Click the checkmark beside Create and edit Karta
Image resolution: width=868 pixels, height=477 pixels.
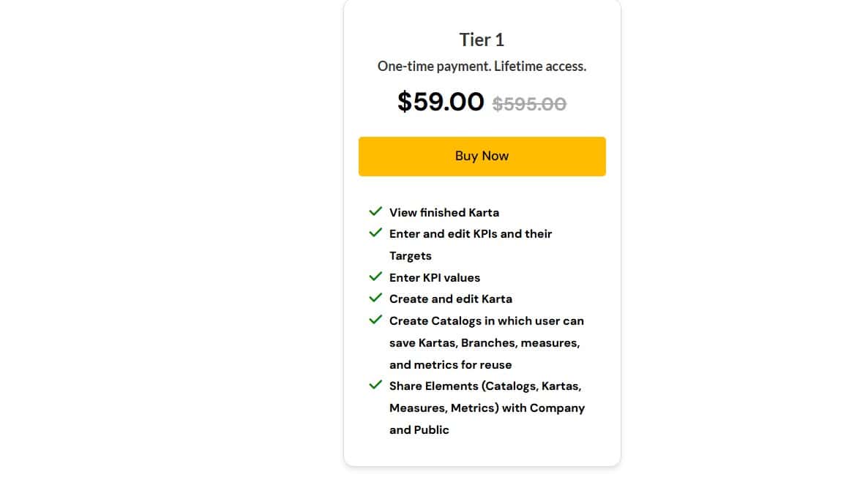(375, 297)
